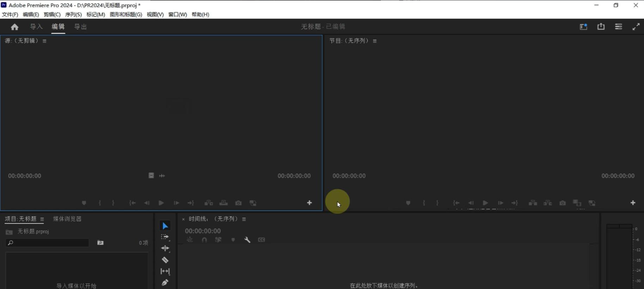Choose the Slip tool in the tools panel
This screenshot has height=289, width=644.
click(165, 271)
